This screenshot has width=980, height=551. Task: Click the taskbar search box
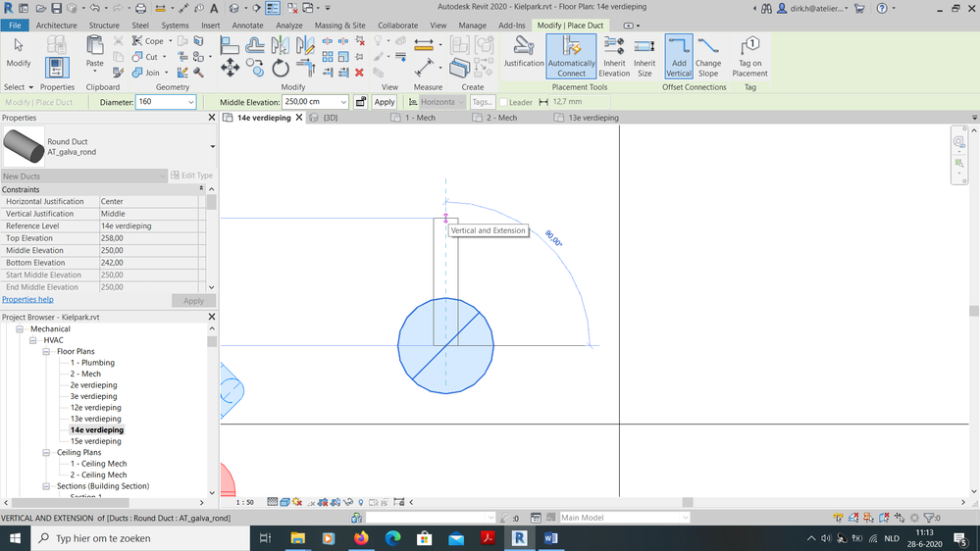(140, 538)
